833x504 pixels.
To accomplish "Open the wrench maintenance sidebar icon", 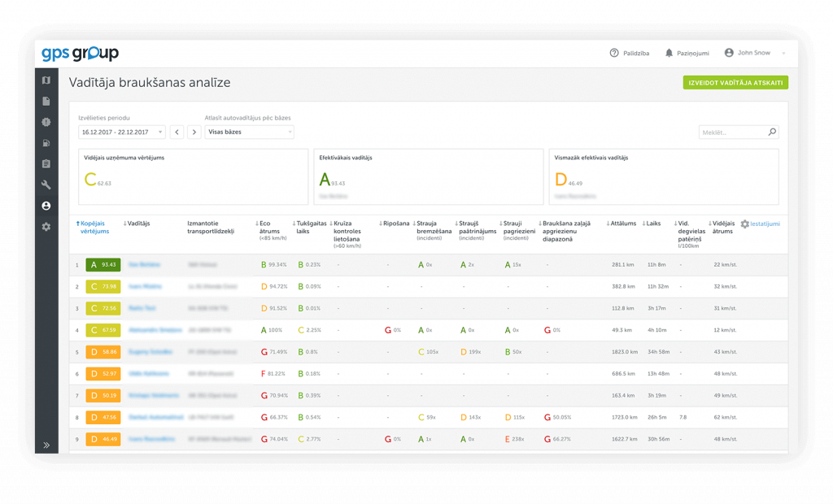I will point(46,185).
